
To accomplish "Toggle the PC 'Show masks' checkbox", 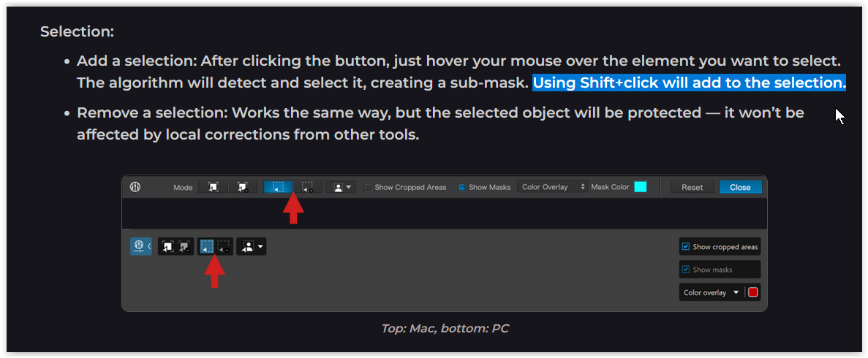I will click(685, 270).
